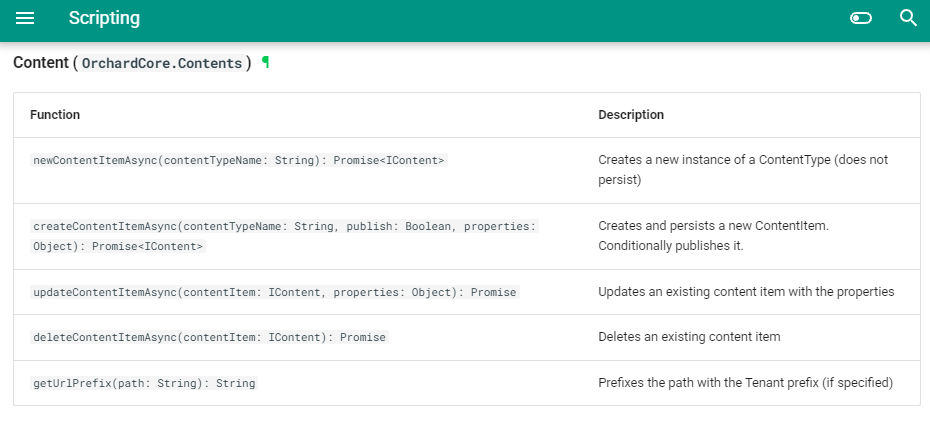Select the updateContentItemAsync function signature
Viewport: 930px width, 421px height.
pyautogui.click(x=275, y=292)
